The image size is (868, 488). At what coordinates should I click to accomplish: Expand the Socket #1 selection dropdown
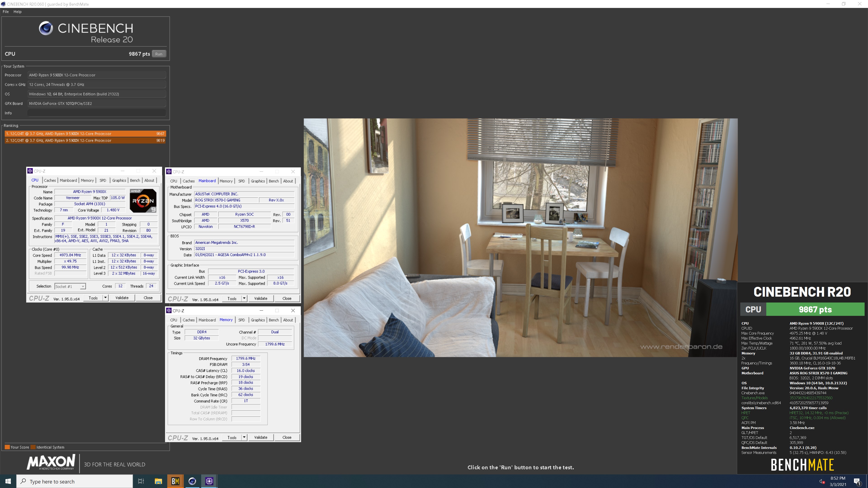tap(71, 286)
